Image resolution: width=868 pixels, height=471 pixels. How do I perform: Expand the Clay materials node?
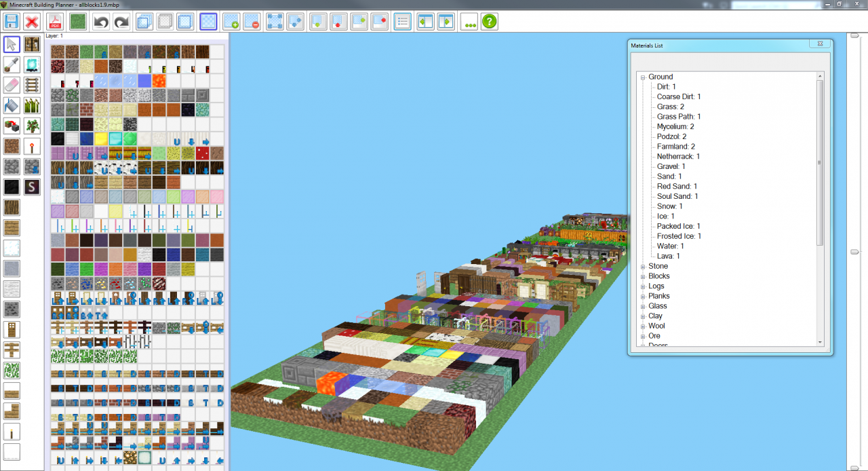(642, 316)
